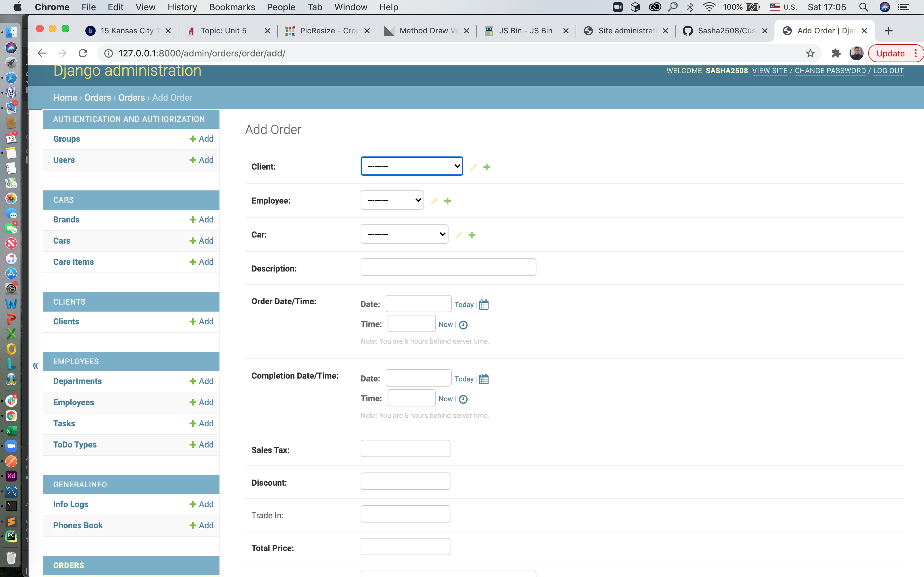Open the Employee selection dropdown
The height and width of the screenshot is (577, 924).
click(391, 200)
